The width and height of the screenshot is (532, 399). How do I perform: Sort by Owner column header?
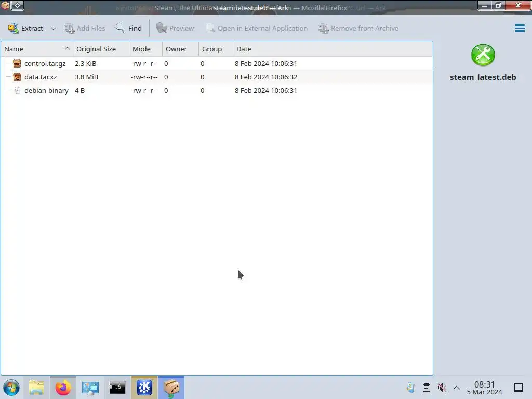point(180,49)
